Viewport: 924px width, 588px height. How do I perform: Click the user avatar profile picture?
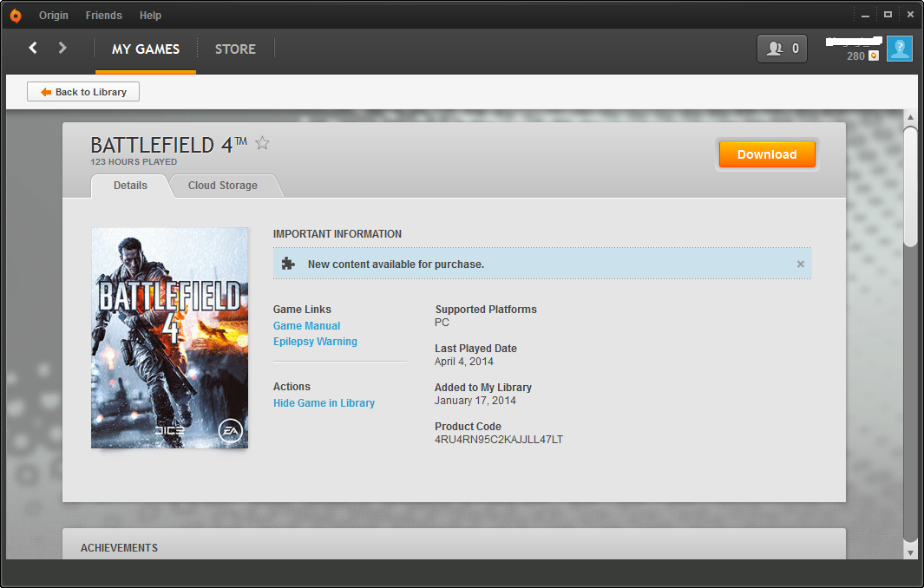click(x=899, y=49)
